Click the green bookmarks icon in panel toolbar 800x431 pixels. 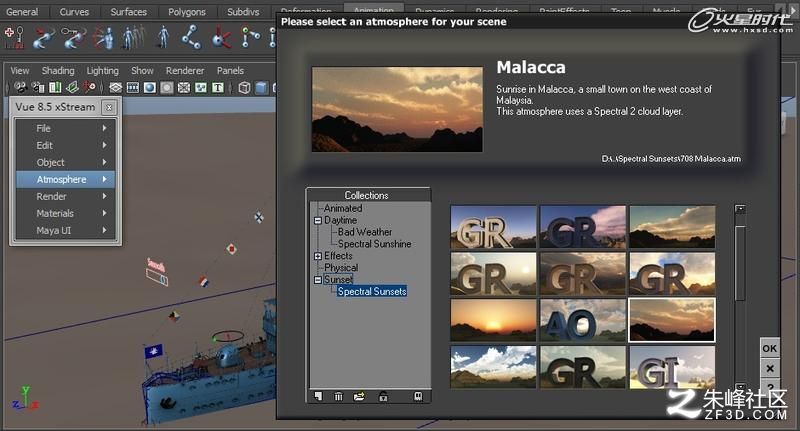coord(55,88)
